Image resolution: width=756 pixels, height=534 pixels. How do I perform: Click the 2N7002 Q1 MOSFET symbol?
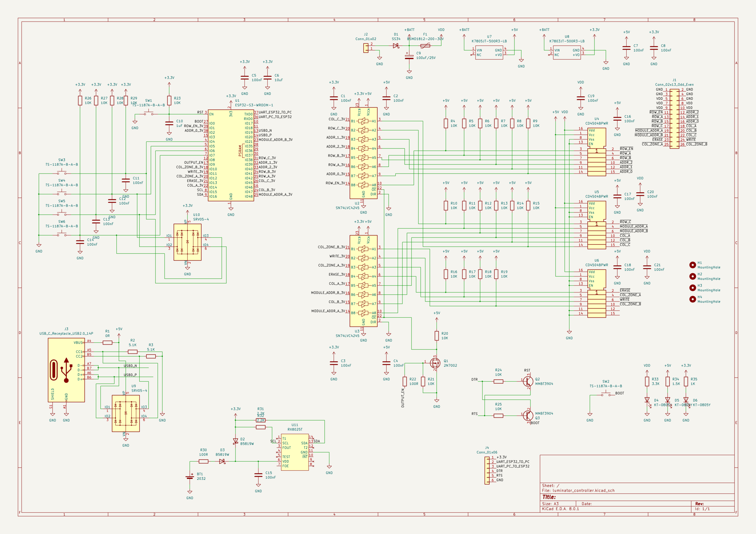[x=435, y=363]
